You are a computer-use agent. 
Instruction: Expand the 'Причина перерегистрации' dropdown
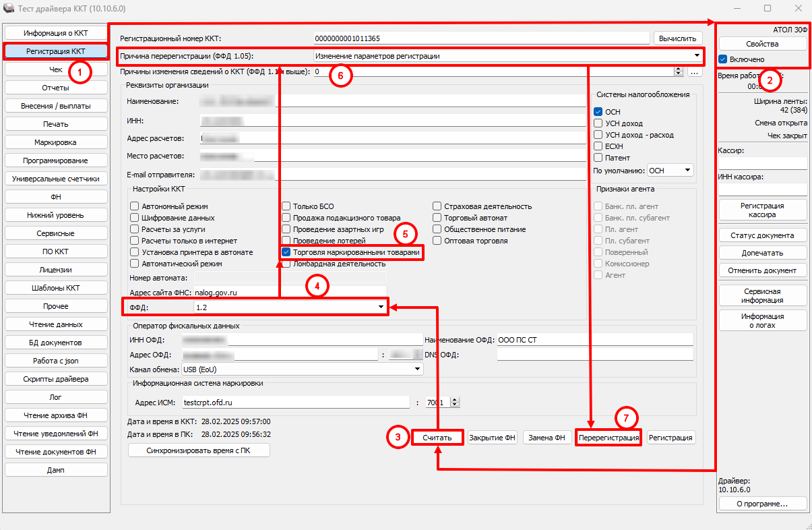pyautogui.click(x=696, y=56)
